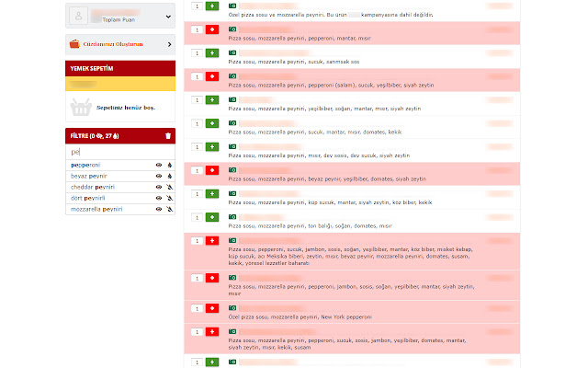588x368 pixels.
Task: Add the moket kebap pizza with red plus
Action: (x=212, y=241)
